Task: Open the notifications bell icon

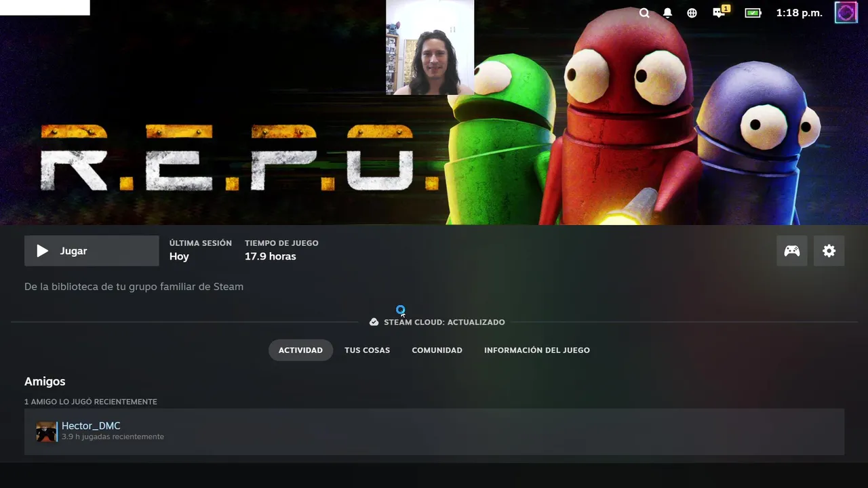Action: coord(668,13)
